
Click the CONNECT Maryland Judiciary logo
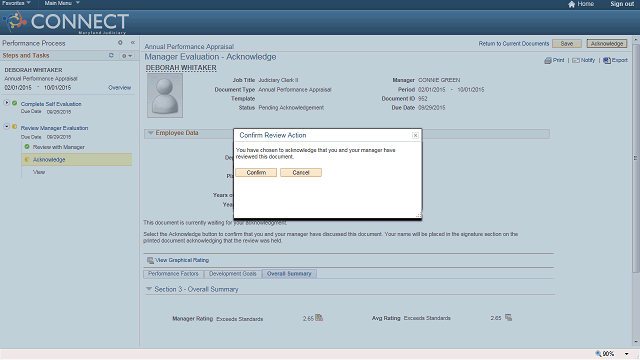[66, 22]
